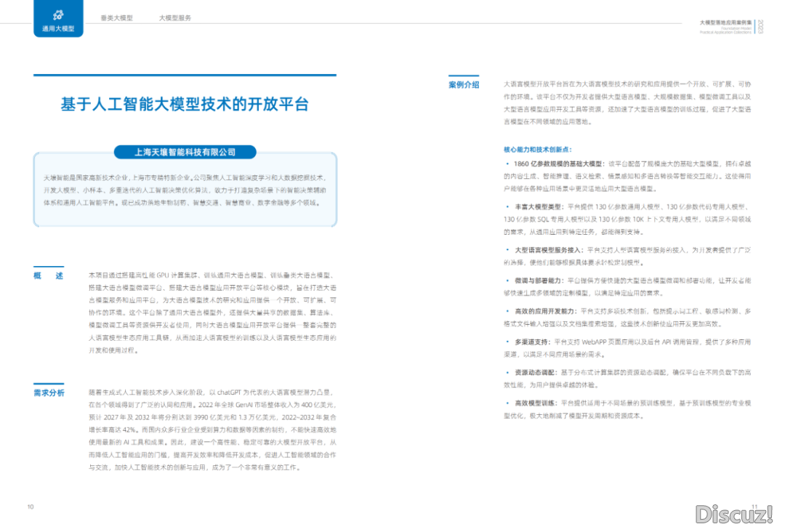This screenshot has width=785, height=532.
Task: Click the Discuz! watermark logo
Action: coord(733,514)
